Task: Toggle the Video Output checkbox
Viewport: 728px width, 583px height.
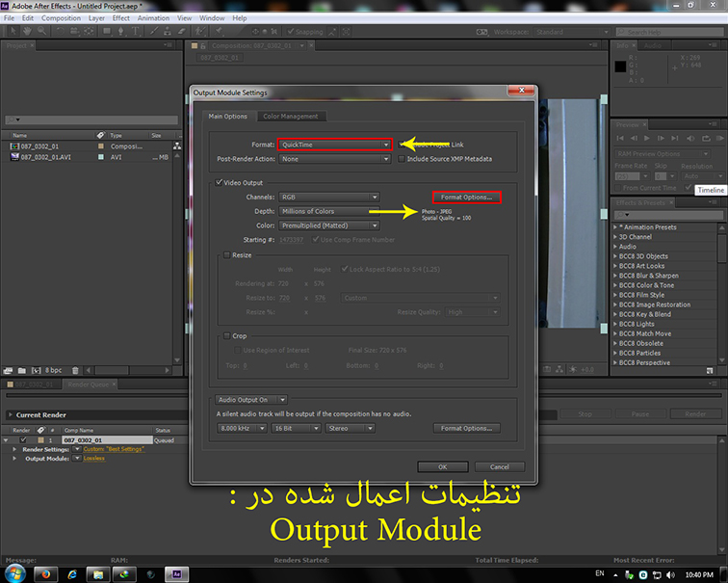Action: pos(220,182)
